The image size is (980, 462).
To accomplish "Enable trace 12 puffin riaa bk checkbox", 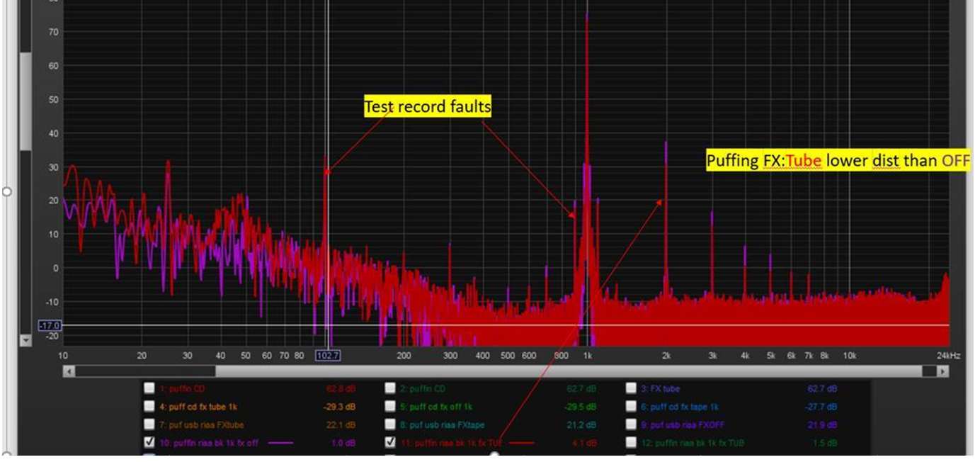I will [x=631, y=442].
